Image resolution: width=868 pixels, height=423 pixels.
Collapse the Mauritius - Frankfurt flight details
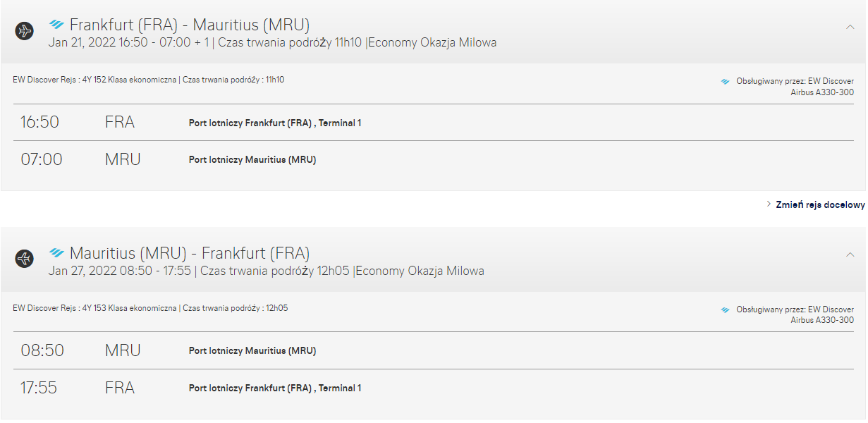click(x=850, y=255)
